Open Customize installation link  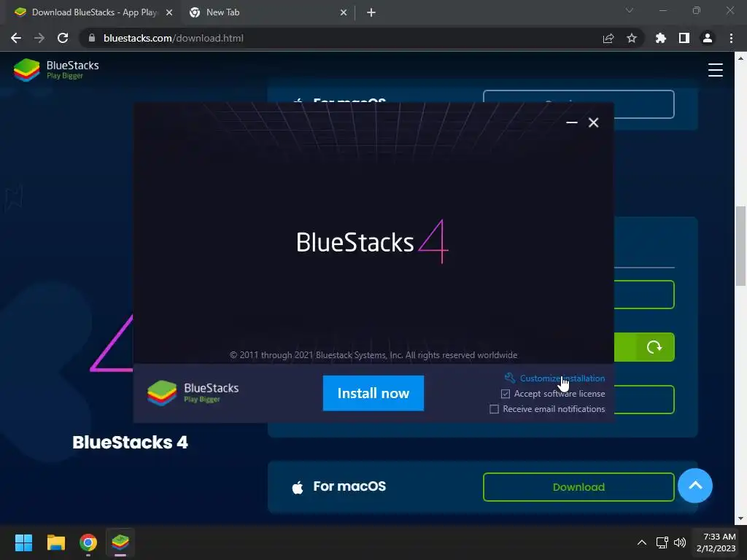pos(562,378)
